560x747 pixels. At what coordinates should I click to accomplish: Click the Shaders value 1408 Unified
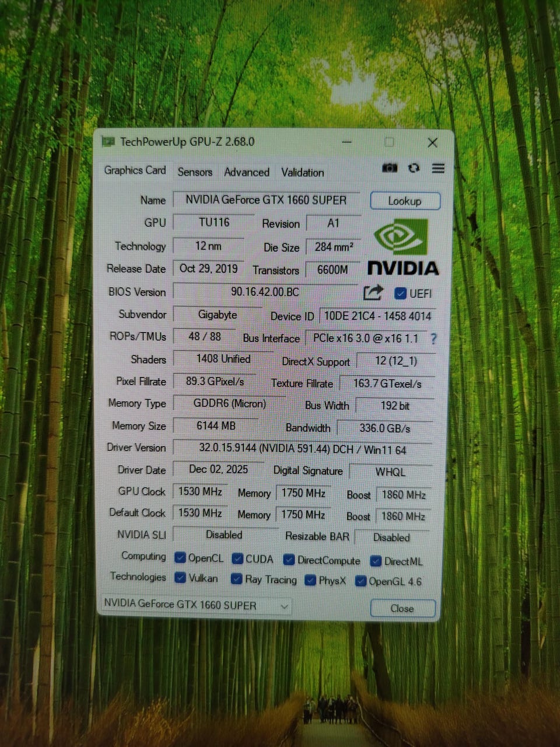(223, 359)
